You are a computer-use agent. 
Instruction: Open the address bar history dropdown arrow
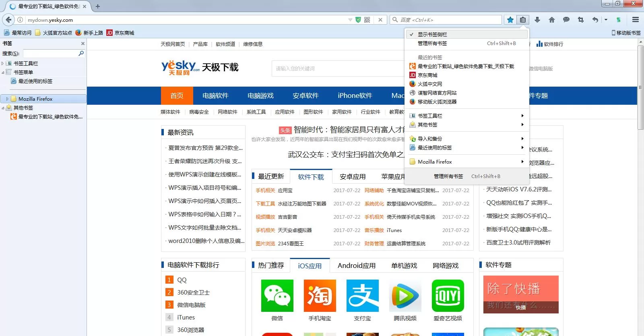350,20
